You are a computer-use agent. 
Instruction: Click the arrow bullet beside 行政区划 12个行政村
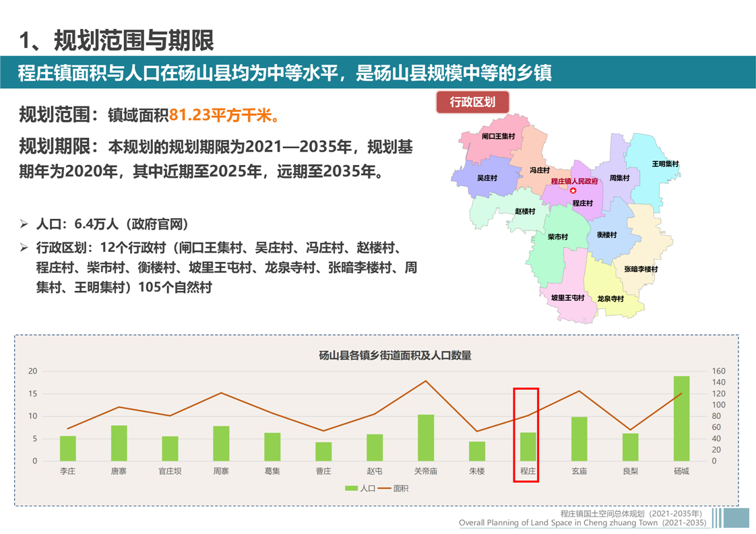pos(24,248)
